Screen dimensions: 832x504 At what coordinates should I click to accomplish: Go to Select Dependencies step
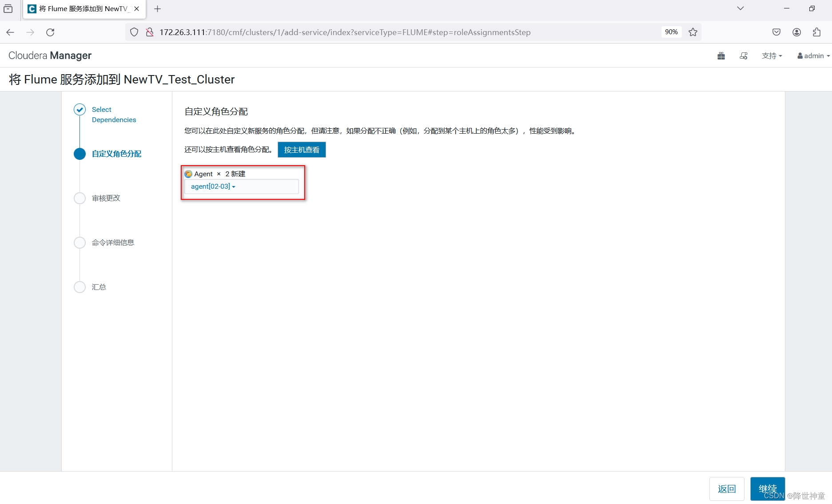pyautogui.click(x=114, y=115)
